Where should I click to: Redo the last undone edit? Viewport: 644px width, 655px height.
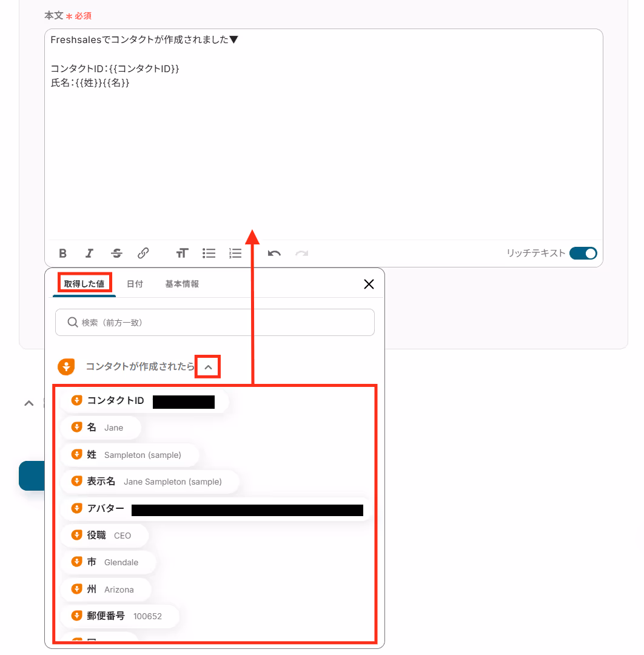tap(301, 253)
